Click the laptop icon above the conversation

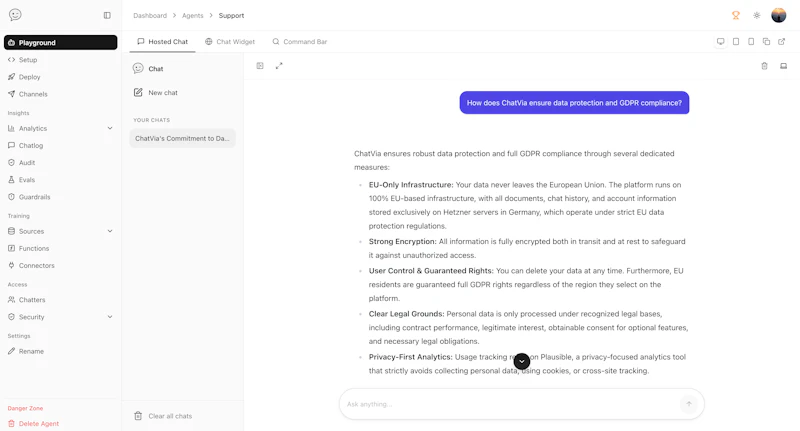(784, 66)
